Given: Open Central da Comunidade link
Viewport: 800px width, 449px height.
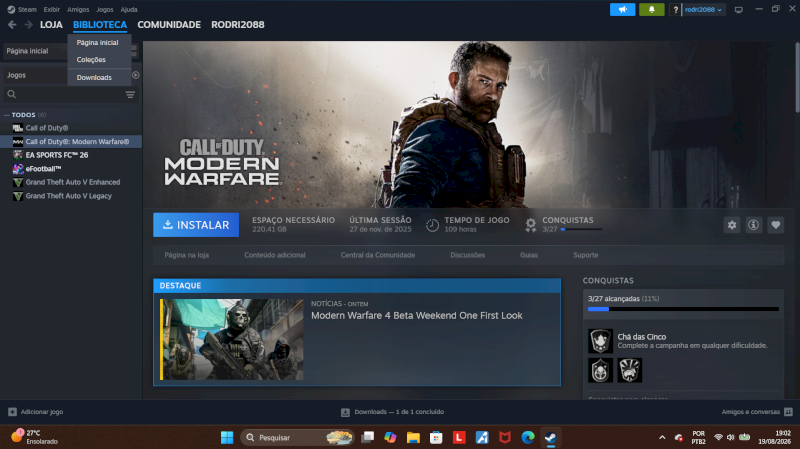Looking at the screenshot, I should point(378,255).
